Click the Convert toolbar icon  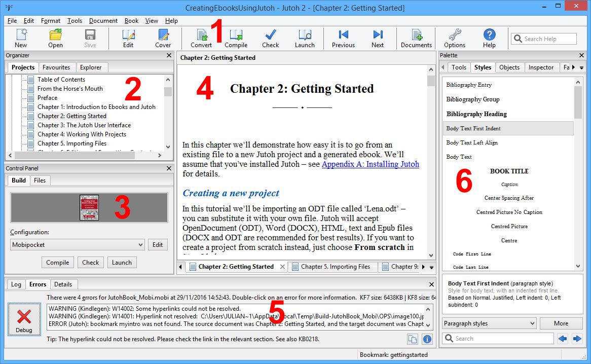(201, 38)
